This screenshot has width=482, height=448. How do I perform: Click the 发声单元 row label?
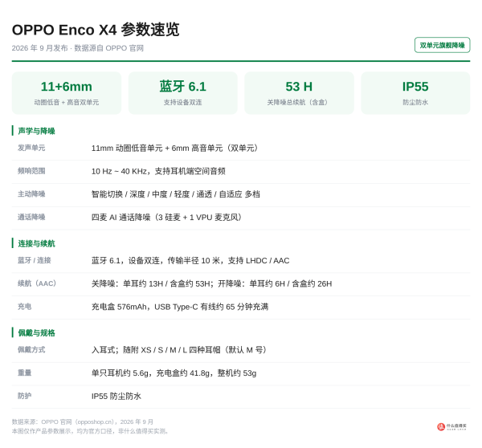point(31,148)
